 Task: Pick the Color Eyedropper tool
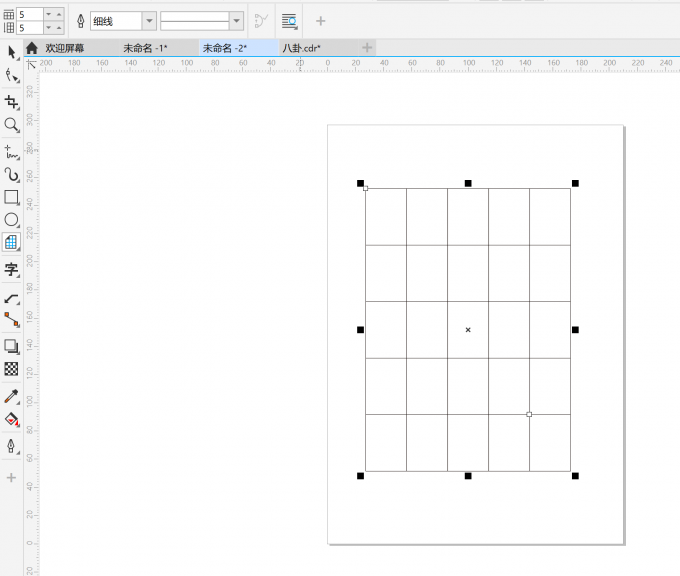(x=12, y=396)
